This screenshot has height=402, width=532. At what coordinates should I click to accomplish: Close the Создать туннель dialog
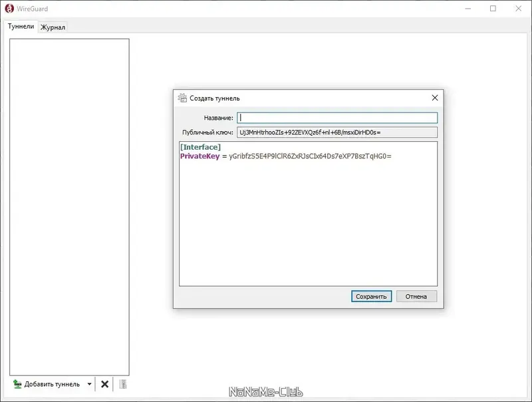[435, 98]
